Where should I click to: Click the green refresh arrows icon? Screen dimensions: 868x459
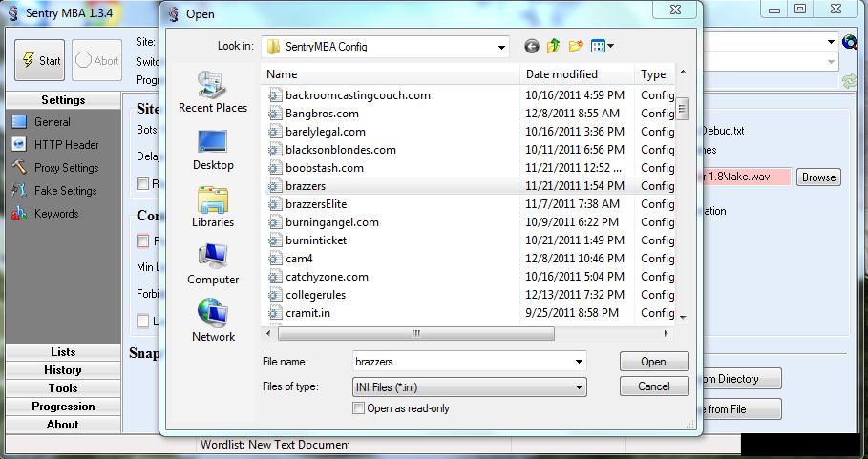(849, 81)
